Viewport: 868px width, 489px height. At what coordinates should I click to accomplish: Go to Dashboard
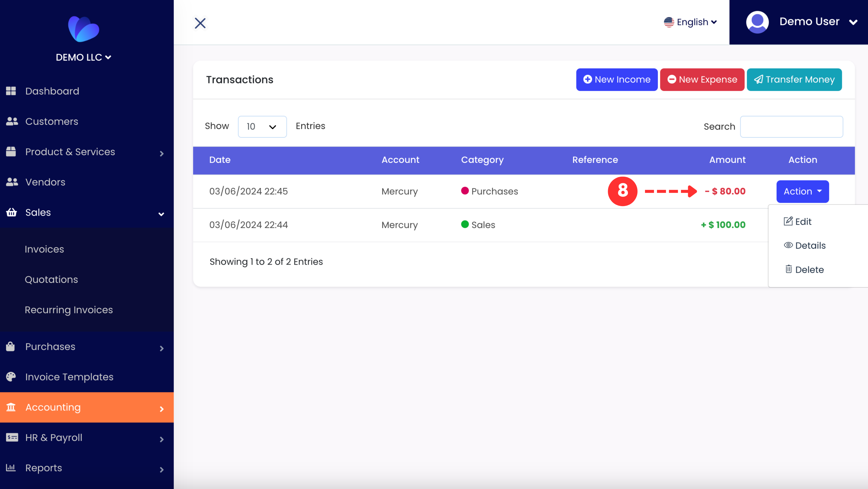[52, 91]
